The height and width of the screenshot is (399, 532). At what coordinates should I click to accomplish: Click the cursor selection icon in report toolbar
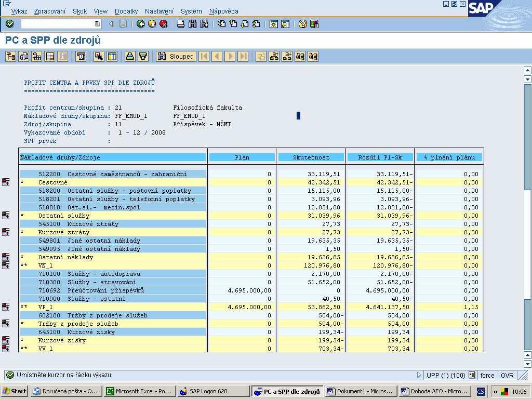(99, 56)
